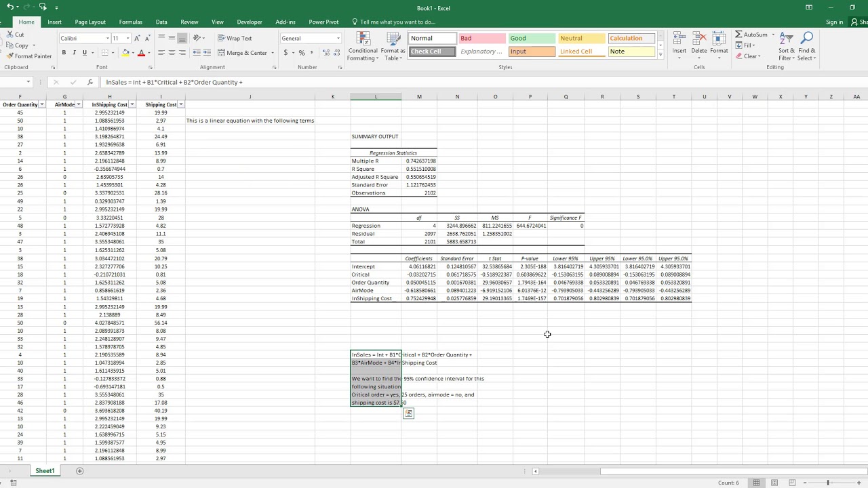The height and width of the screenshot is (488, 868).
Task: Open Format as Table menu
Action: pos(393,46)
